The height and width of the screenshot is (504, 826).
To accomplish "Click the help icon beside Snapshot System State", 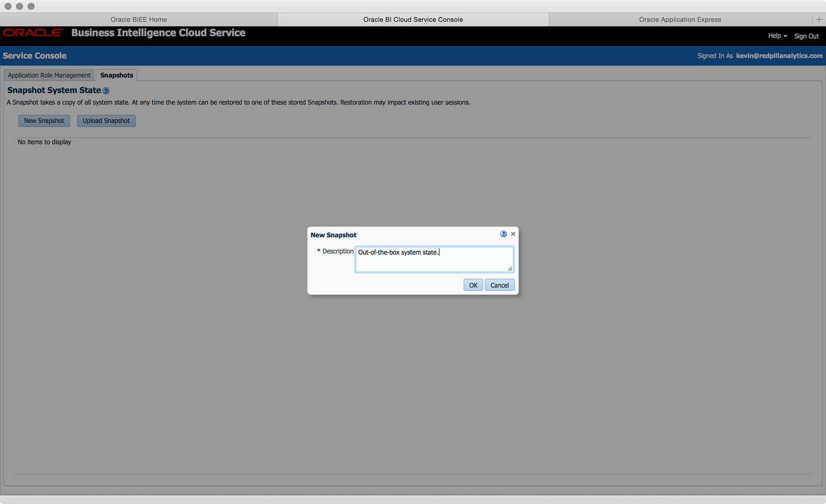I will [106, 91].
